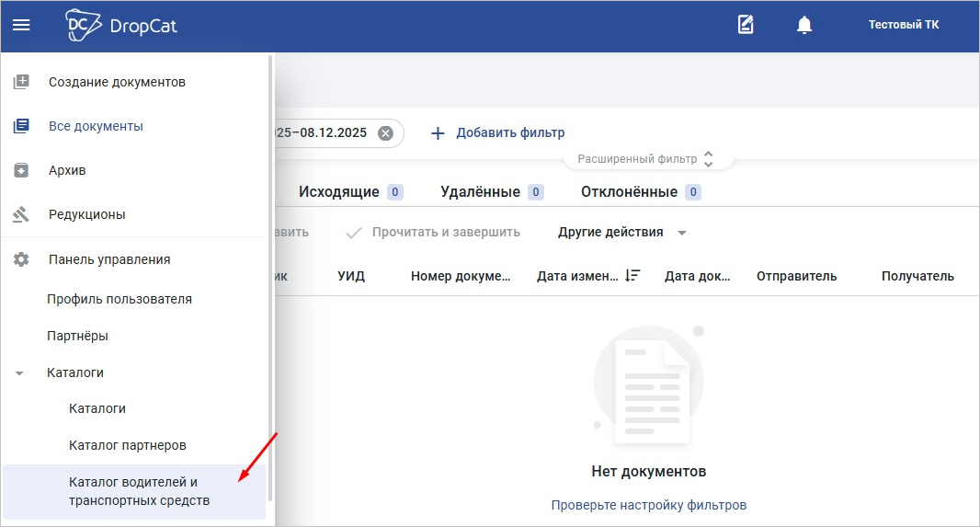The width and height of the screenshot is (980, 527).
Task: Open Редукционы section
Action: (86, 214)
